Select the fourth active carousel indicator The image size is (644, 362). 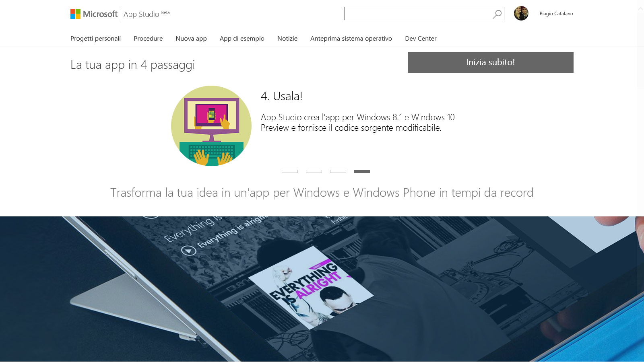tap(362, 171)
